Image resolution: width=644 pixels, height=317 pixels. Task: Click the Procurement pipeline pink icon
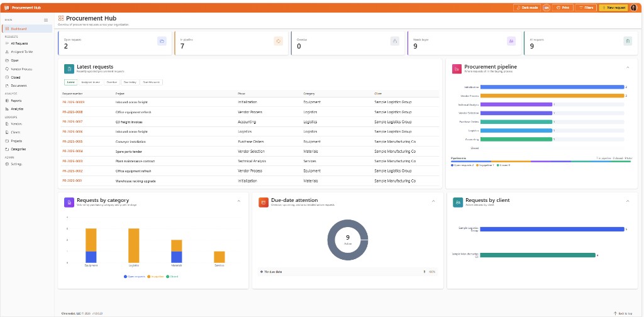[457, 69]
